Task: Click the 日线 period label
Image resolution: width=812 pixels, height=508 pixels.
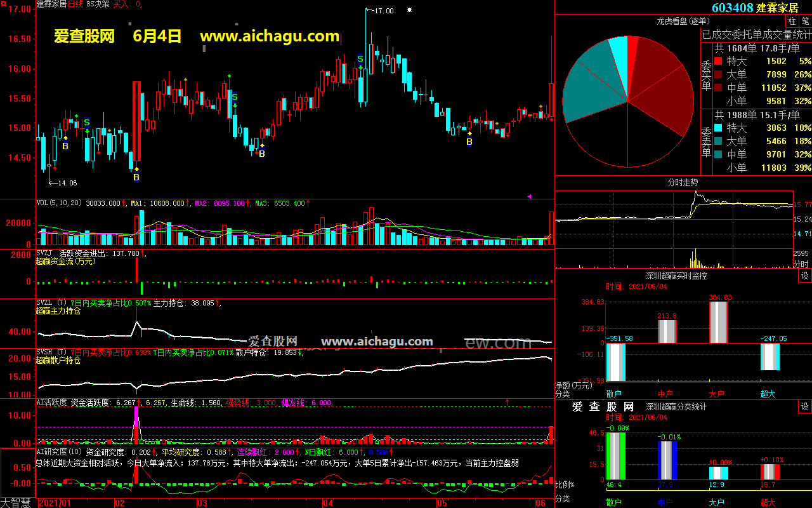Action: (x=75, y=4)
